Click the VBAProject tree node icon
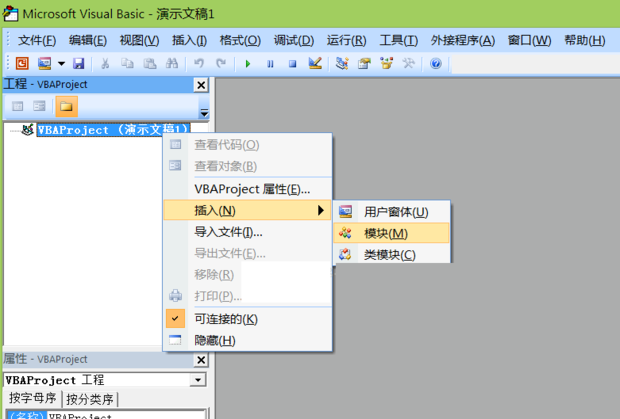 pyautogui.click(x=27, y=130)
